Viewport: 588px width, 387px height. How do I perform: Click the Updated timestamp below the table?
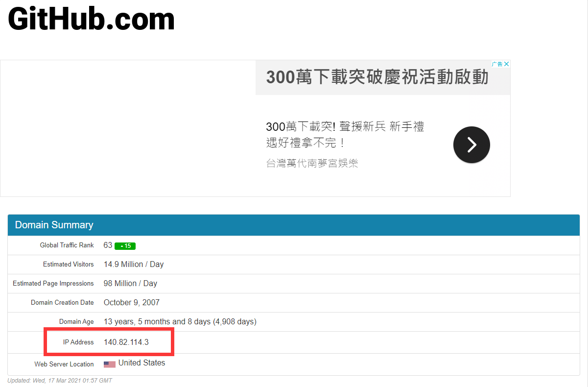coord(60,381)
